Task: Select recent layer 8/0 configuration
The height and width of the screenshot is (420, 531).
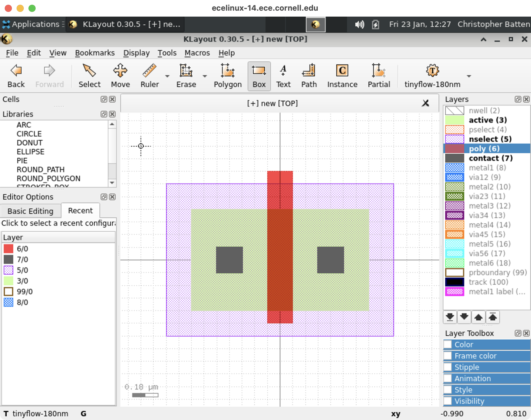Action: (x=22, y=302)
